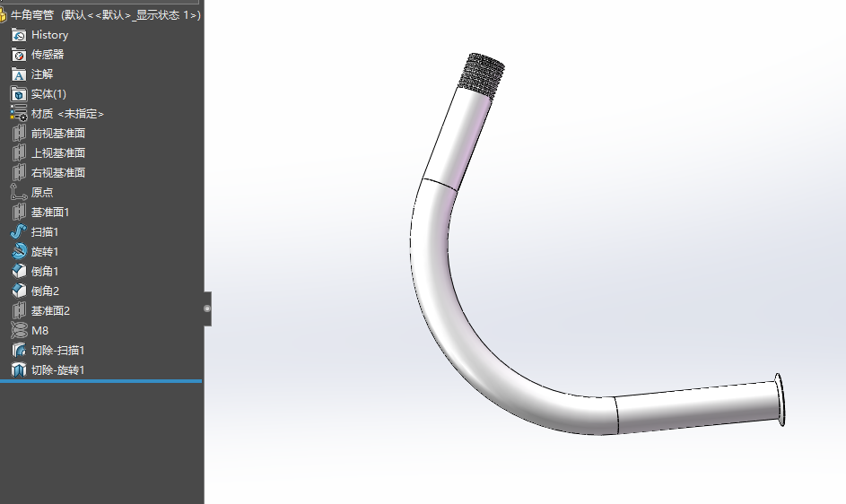Click the 基准面2 label
The width and height of the screenshot is (846, 504).
point(51,310)
